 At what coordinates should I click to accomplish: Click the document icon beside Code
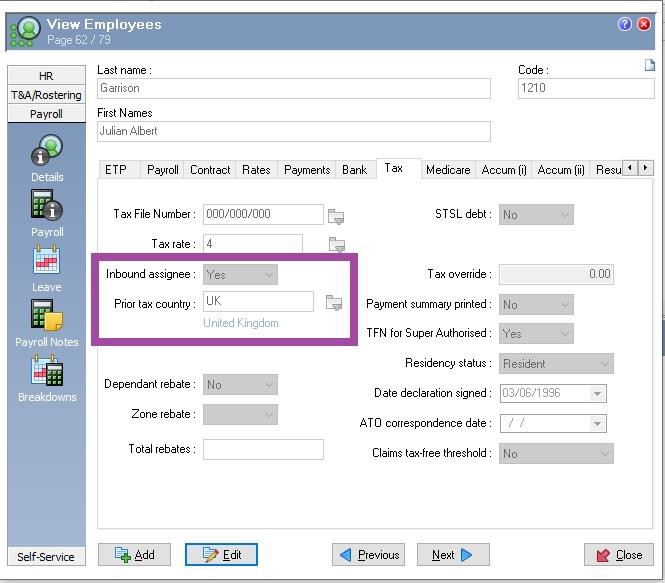tap(649, 67)
